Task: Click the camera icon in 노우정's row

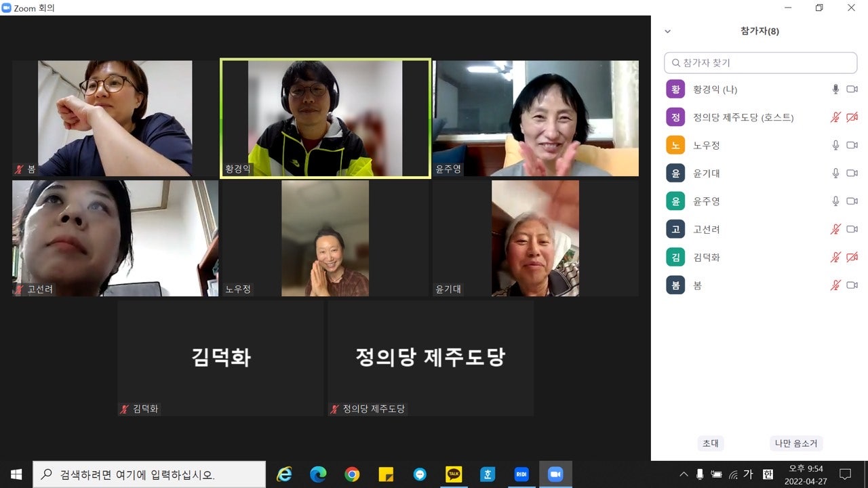Action: 852,145
